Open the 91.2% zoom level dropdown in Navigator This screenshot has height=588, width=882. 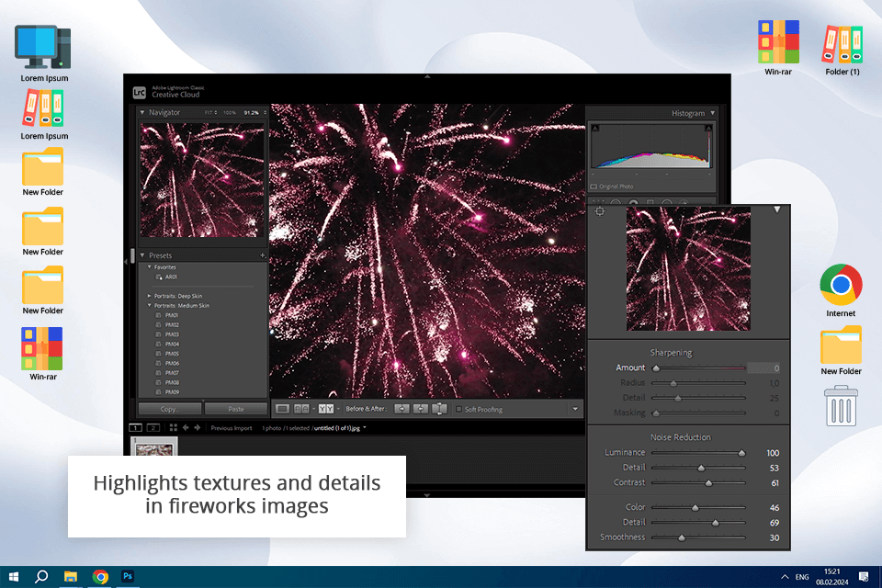[265, 112]
